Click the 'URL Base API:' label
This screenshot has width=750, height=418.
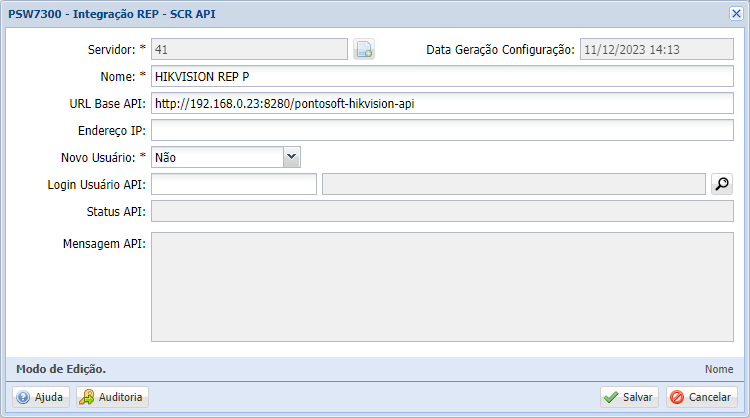[108, 104]
